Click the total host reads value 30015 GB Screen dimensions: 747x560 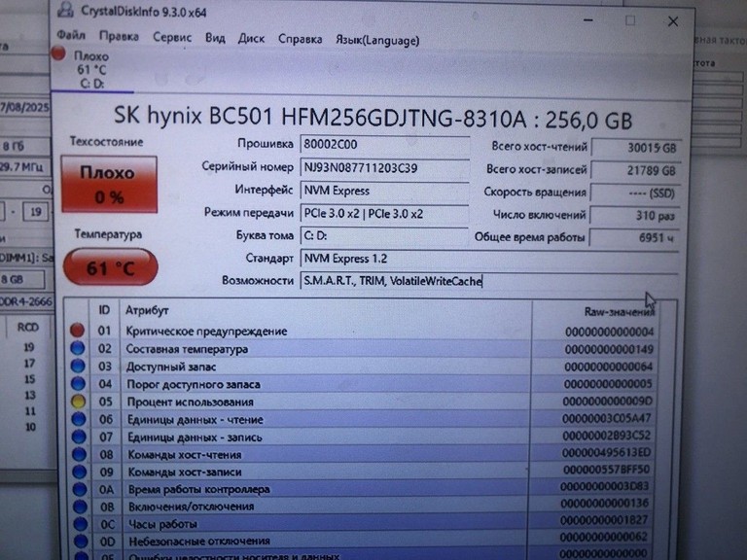click(x=636, y=148)
